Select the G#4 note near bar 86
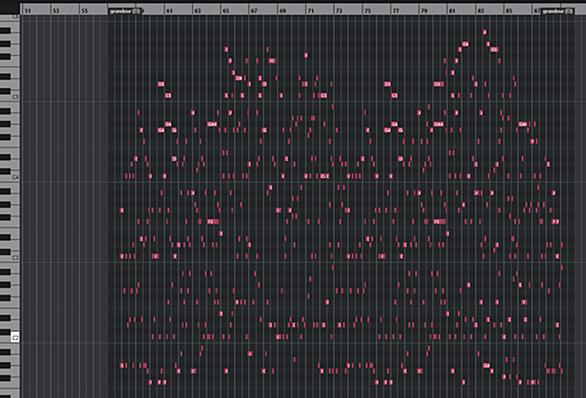 pos(523,124)
